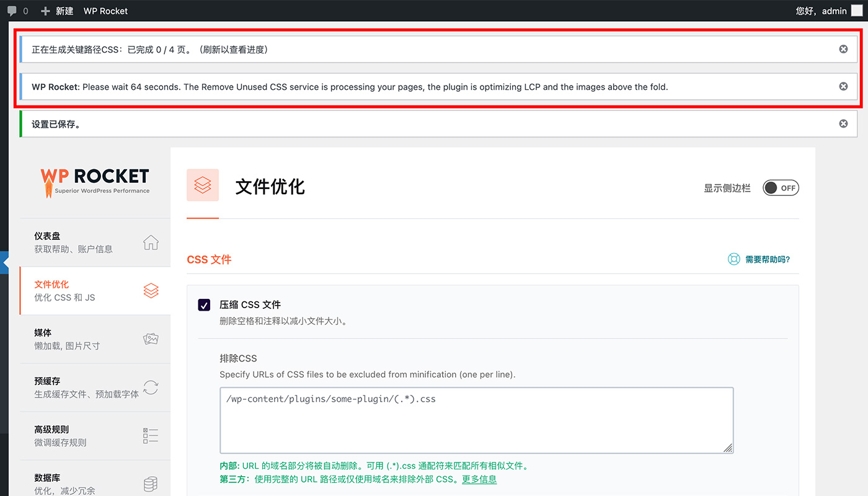Click the admin avatar image

click(x=857, y=11)
